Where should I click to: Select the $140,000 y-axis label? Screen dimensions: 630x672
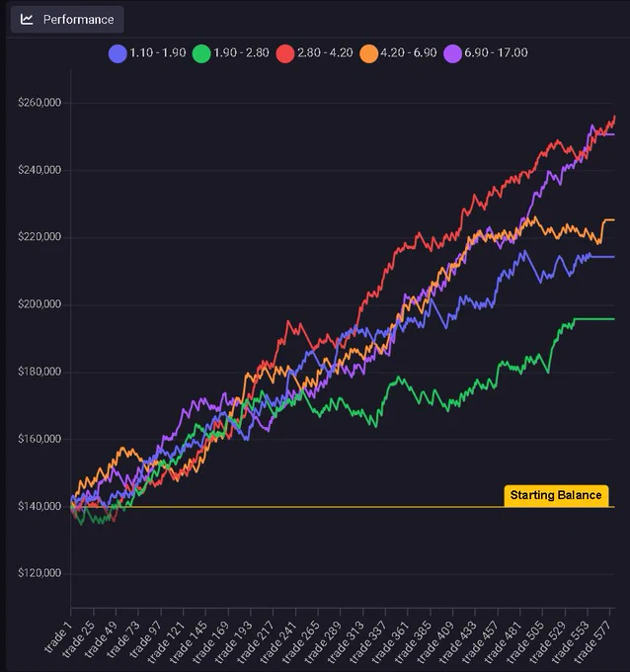pos(39,506)
